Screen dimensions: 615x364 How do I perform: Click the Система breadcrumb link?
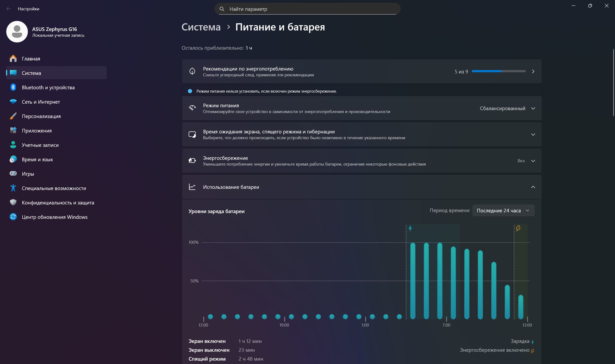pyautogui.click(x=201, y=27)
